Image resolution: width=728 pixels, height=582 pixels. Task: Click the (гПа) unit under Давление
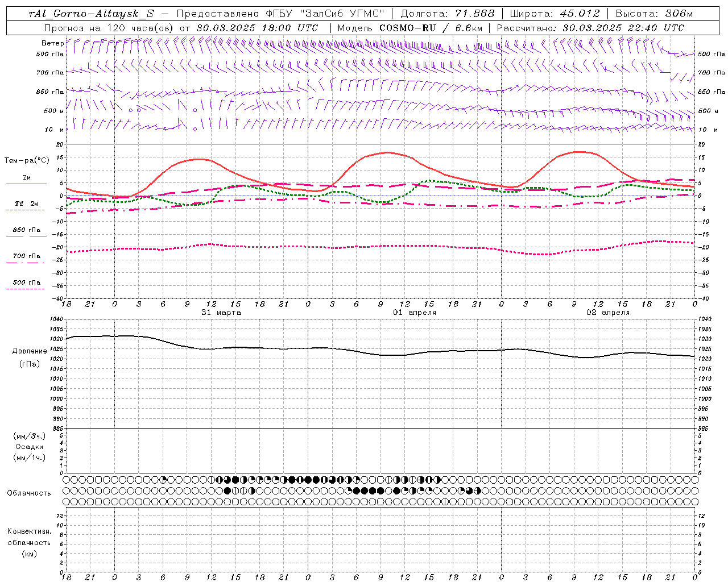pos(30,364)
